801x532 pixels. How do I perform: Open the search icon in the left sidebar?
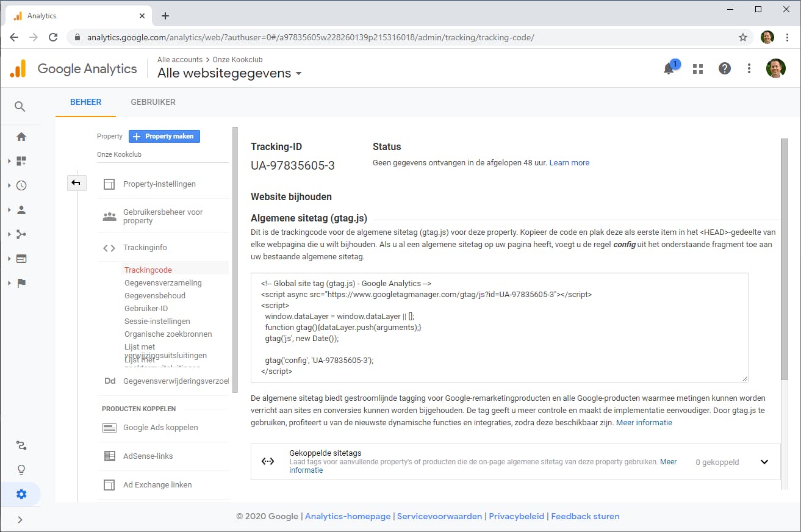20,107
